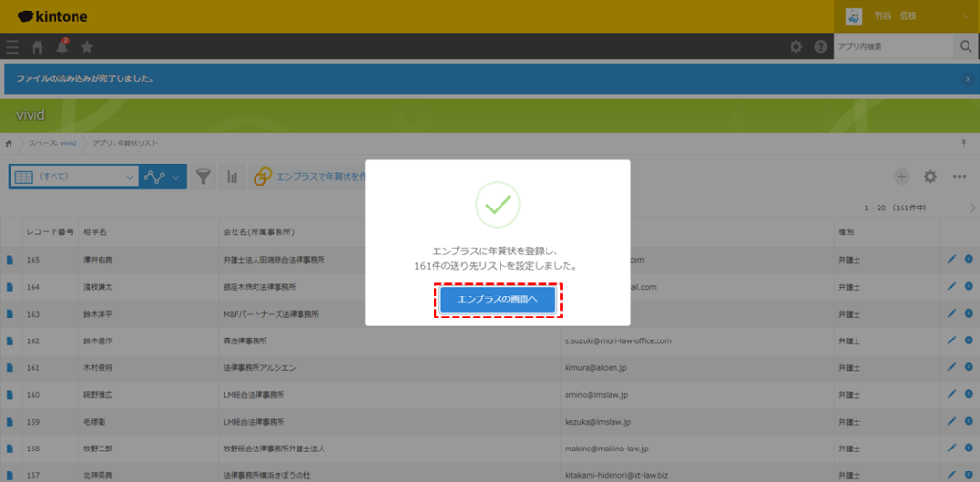980x482 pixels.
Task: Click into the アプリ内検索 search field
Action: click(892, 47)
